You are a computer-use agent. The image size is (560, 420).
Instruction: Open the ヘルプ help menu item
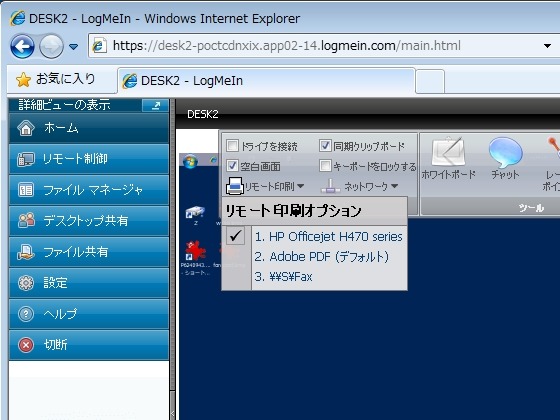(89, 314)
